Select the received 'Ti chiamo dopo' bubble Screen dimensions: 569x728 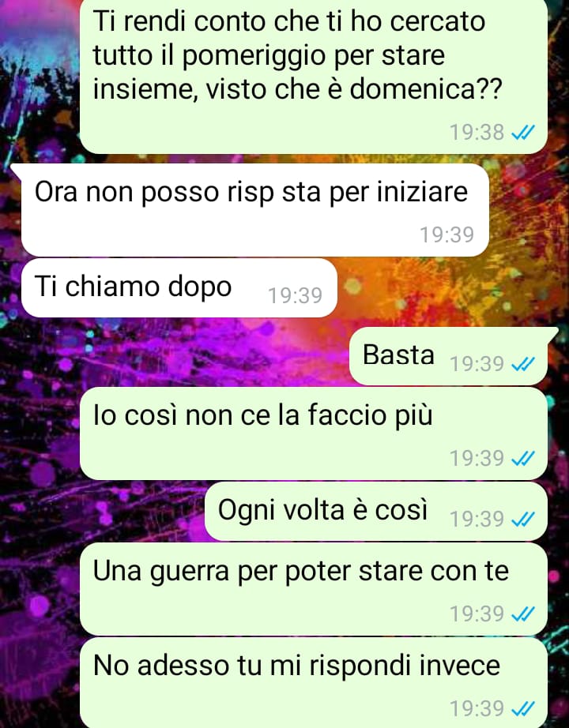(x=179, y=288)
